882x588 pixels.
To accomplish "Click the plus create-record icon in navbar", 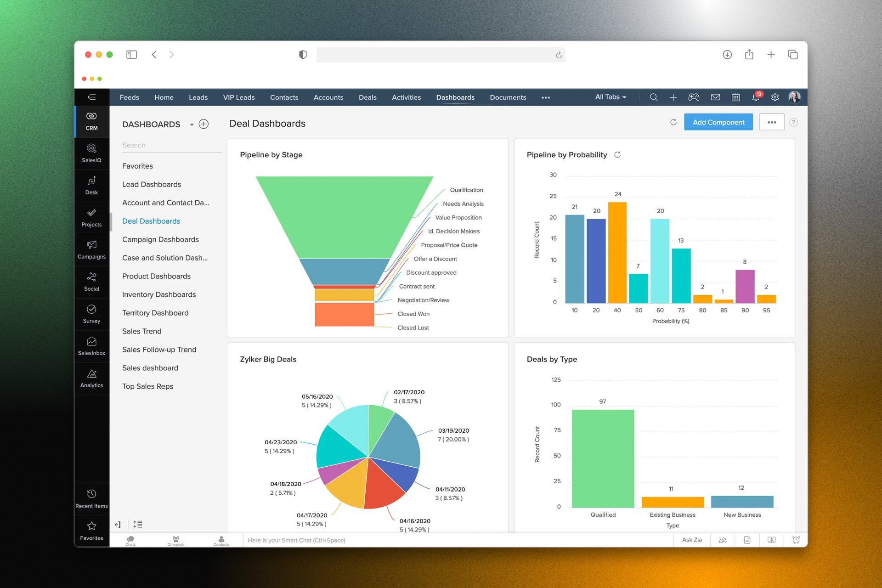I will [673, 97].
